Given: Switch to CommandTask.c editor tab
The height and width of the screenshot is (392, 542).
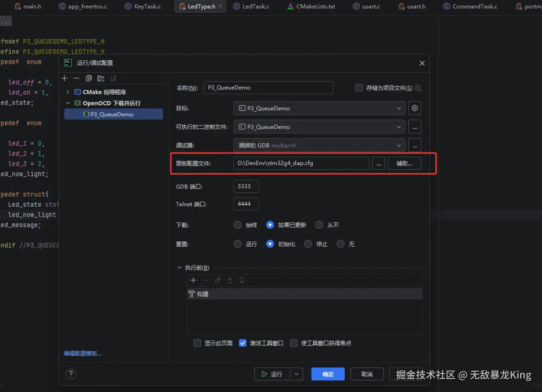Looking at the screenshot, I should 470,6.
